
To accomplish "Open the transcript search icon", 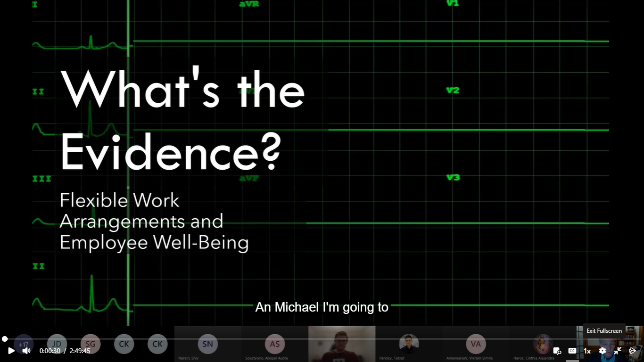I will 557,351.
